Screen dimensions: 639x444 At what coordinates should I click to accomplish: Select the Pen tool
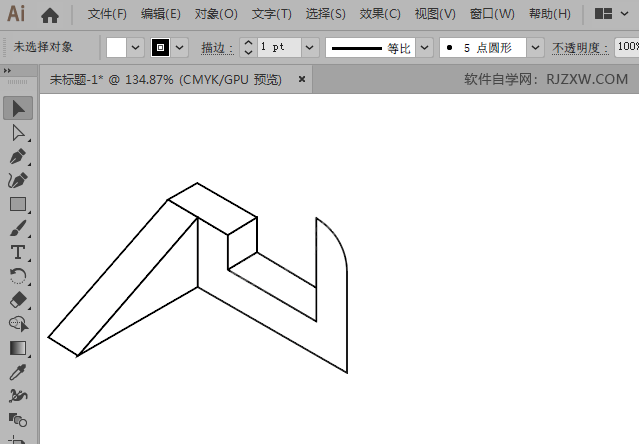(x=18, y=156)
